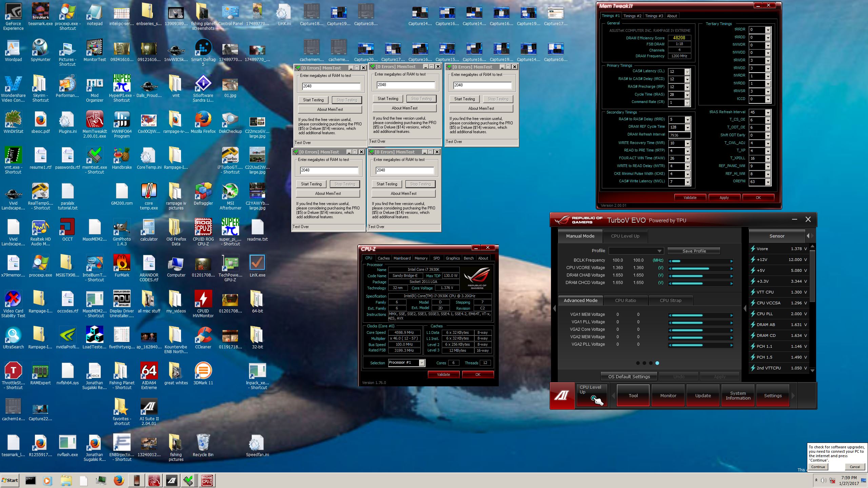Expand tRAS Refresh Interval dropdown
This screenshot has height=488, width=868.
click(768, 113)
